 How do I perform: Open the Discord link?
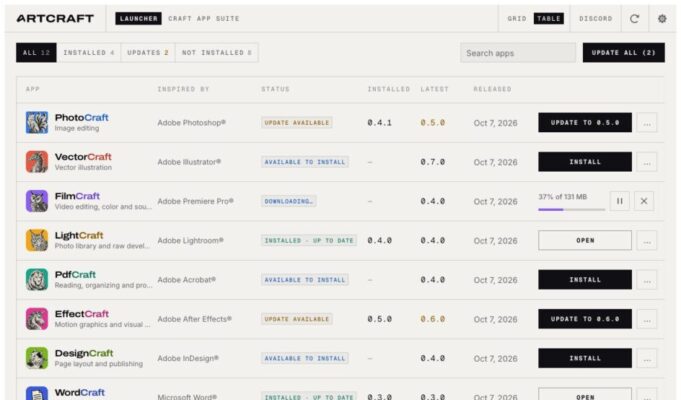pyautogui.click(x=595, y=19)
